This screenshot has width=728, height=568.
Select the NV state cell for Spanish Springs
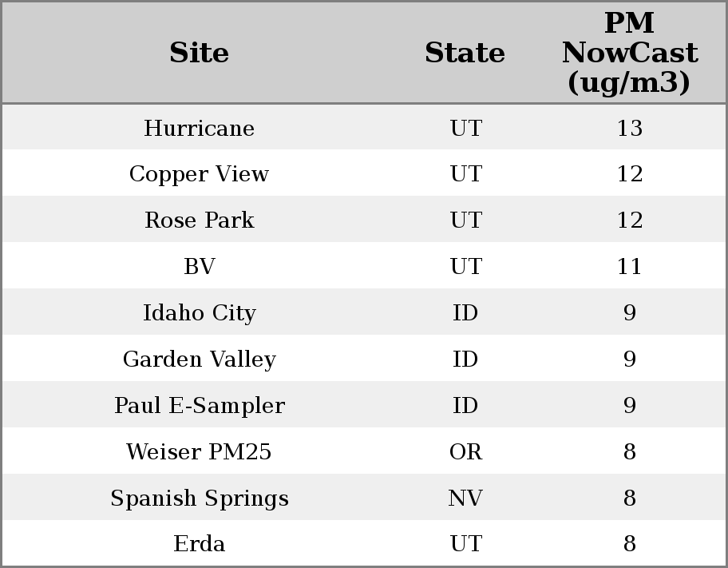tap(465, 498)
